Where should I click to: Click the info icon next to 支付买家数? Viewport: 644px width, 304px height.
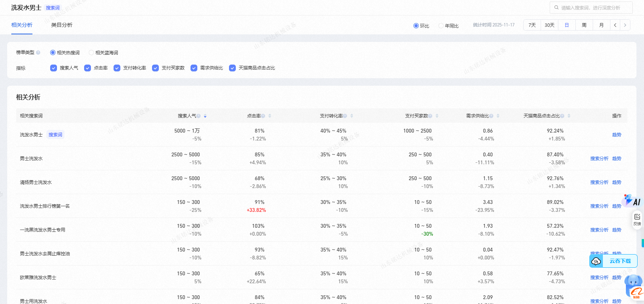click(x=430, y=116)
